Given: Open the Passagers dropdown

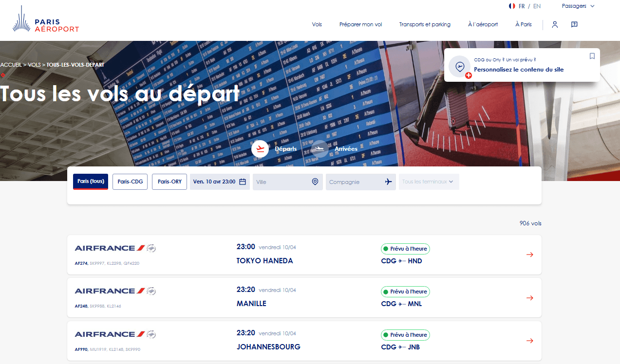Looking at the screenshot, I should tap(578, 6).
